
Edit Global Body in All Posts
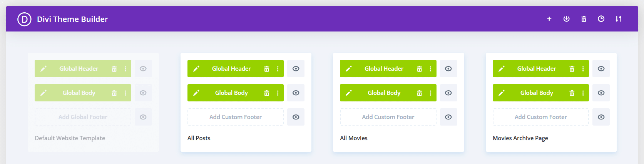(196, 93)
